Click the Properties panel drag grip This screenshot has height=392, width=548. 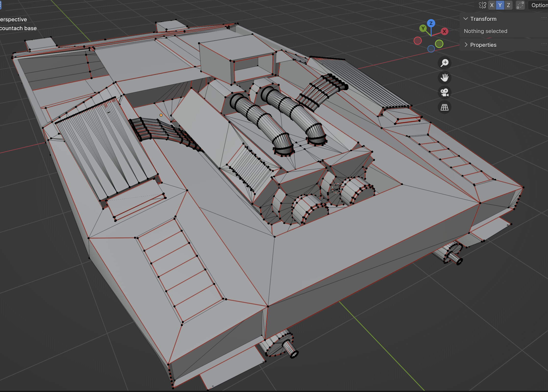click(544, 45)
